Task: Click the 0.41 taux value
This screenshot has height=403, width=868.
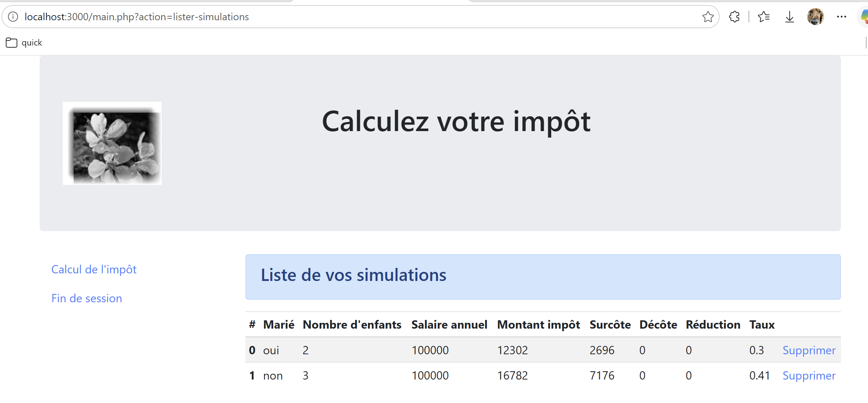Action: tap(759, 376)
